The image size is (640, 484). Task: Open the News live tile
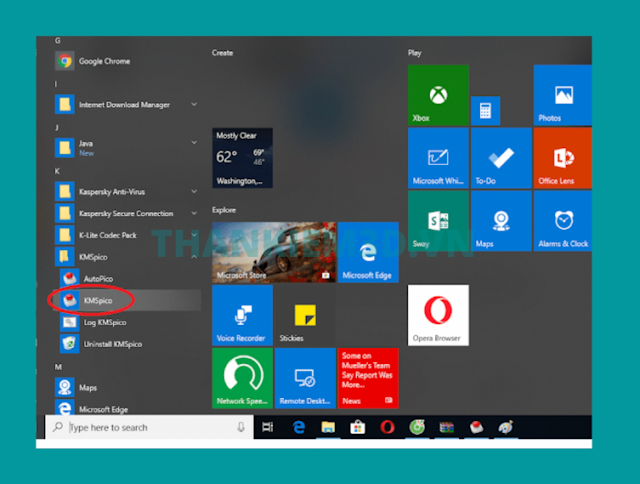coord(368,378)
